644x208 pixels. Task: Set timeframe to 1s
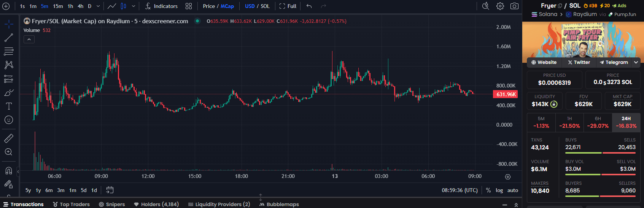(x=22, y=6)
